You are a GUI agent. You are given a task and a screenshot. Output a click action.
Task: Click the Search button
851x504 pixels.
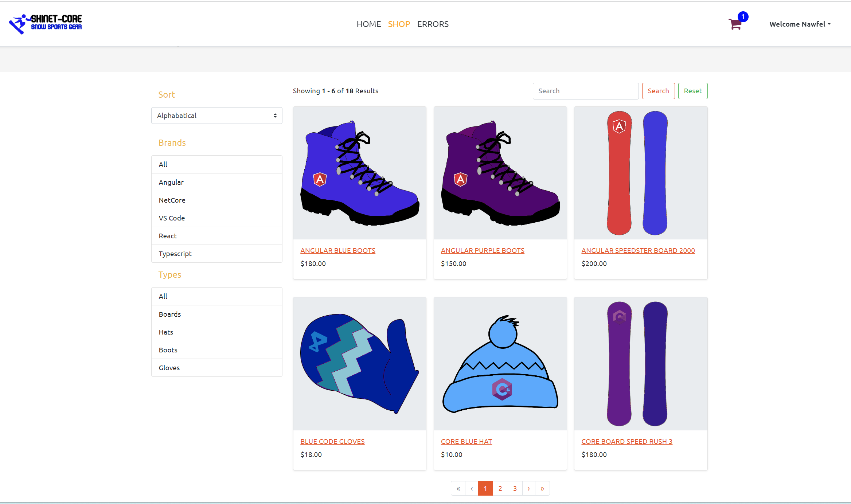pyautogui.click(x=658, y=91)
